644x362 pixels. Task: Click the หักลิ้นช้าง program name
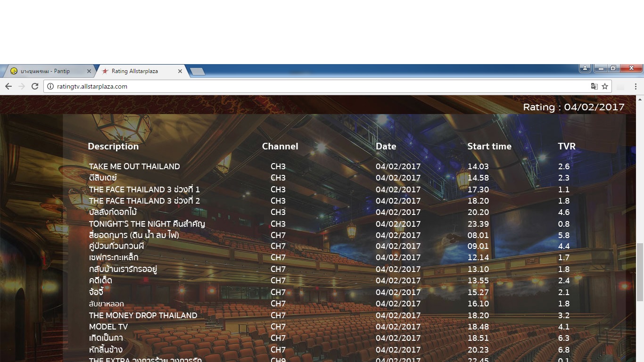(x=106, y=350)
